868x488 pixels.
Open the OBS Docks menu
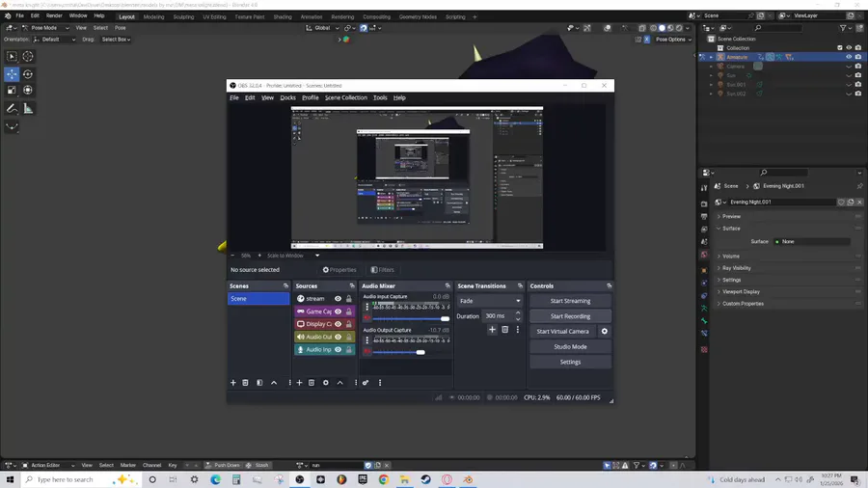[287, 98]
